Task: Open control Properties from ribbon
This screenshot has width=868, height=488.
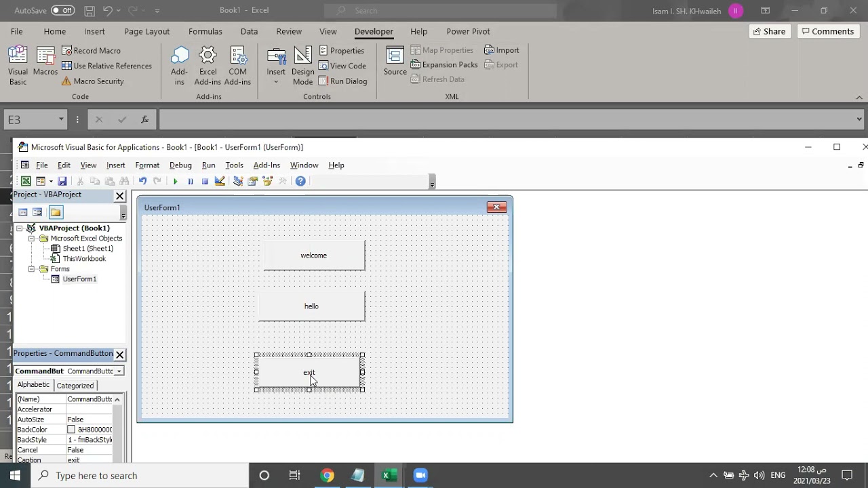Action: point(342,51)
